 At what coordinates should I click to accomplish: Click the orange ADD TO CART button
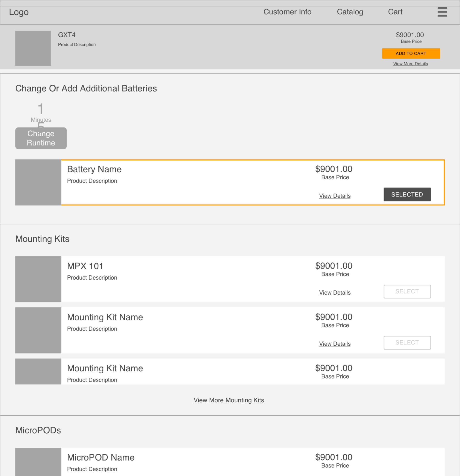pos(411,53)
